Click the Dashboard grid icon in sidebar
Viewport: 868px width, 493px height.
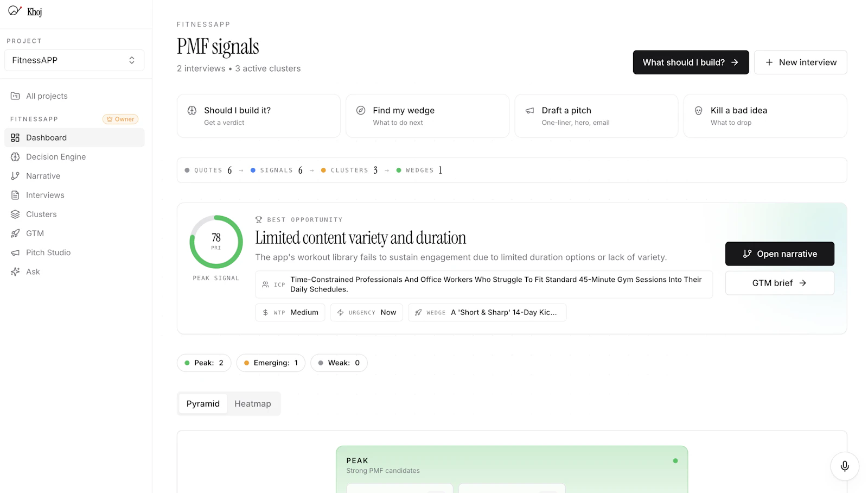(x=15, y=138)
